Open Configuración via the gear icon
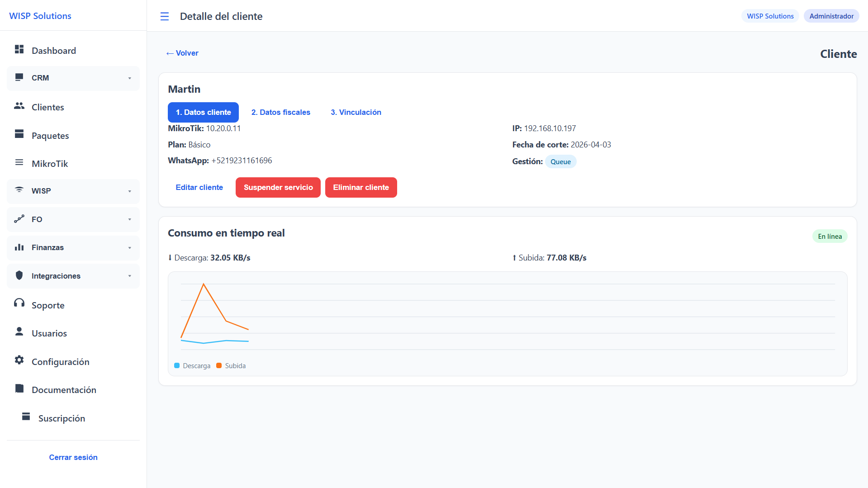Image resolution: width=868 pixels, height=488 pixels. tap(19, 360)
